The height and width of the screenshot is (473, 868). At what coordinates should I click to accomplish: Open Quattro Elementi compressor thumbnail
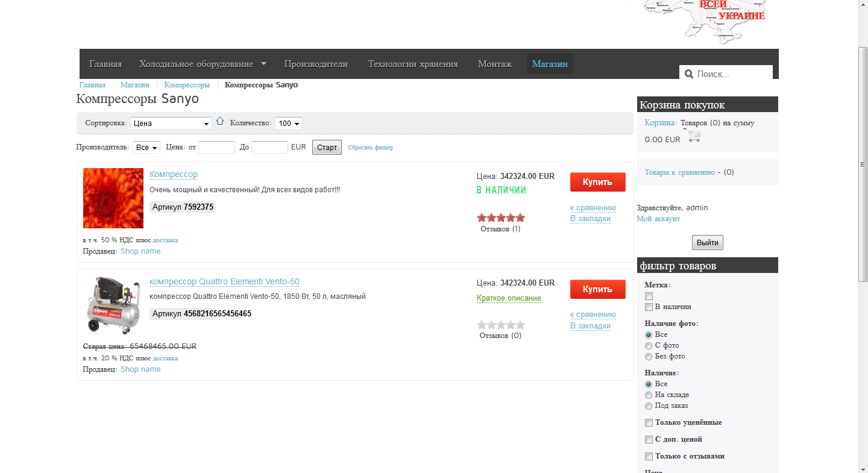pyautogui.click(x=113, y=304)
